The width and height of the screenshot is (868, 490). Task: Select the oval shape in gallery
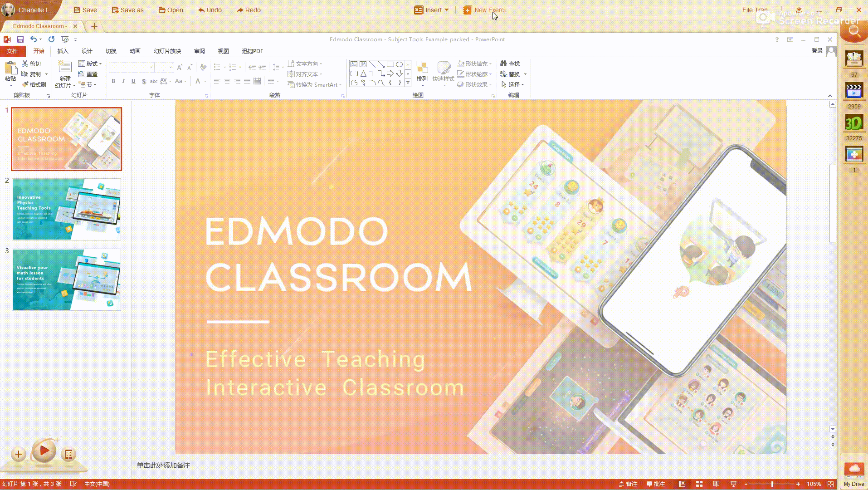[399, 64]
